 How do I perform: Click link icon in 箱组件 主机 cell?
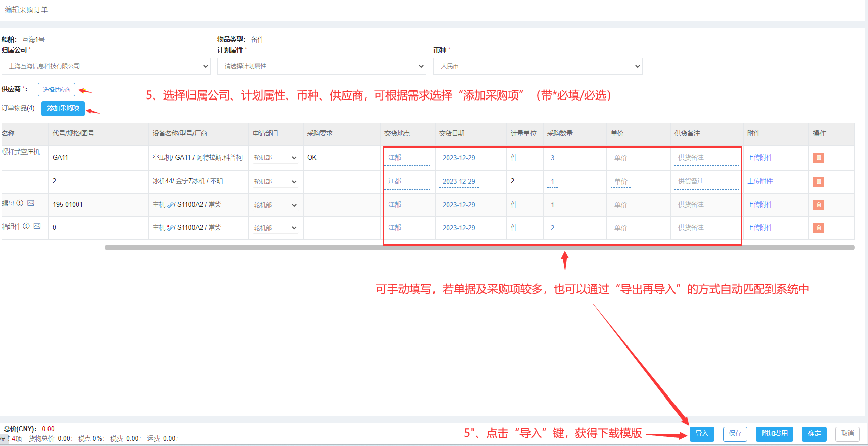170,228
